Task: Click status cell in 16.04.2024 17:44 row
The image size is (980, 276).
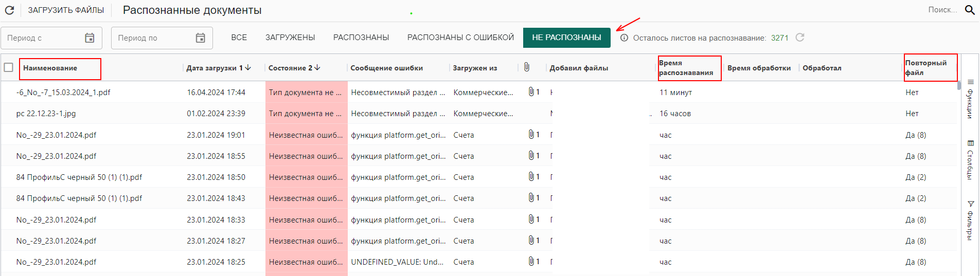Action: [307, 93]
